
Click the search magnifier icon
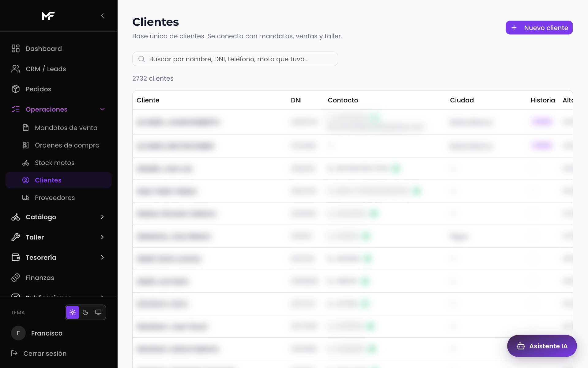[141, 59]
